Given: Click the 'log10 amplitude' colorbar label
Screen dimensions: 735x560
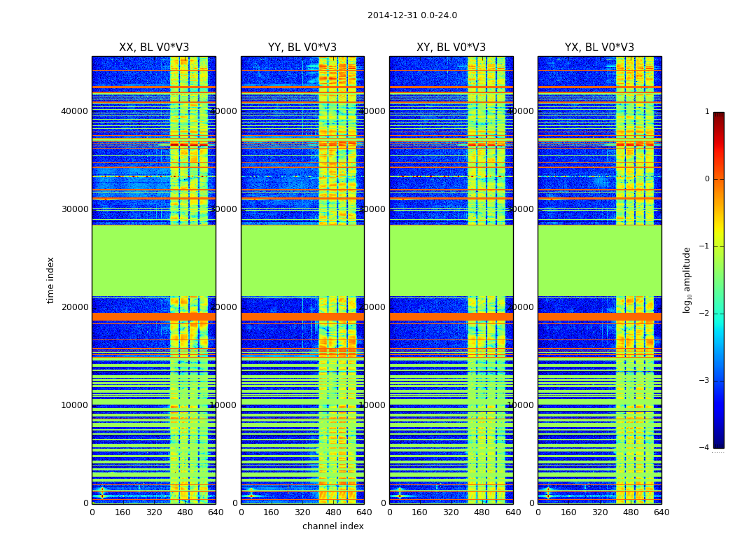Looking at the screenshot, I should [687, 280].
